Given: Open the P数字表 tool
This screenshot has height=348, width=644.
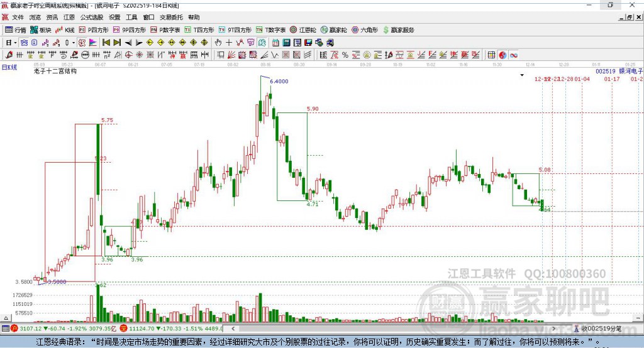Looking at the screenshot, I should (165, 30).
